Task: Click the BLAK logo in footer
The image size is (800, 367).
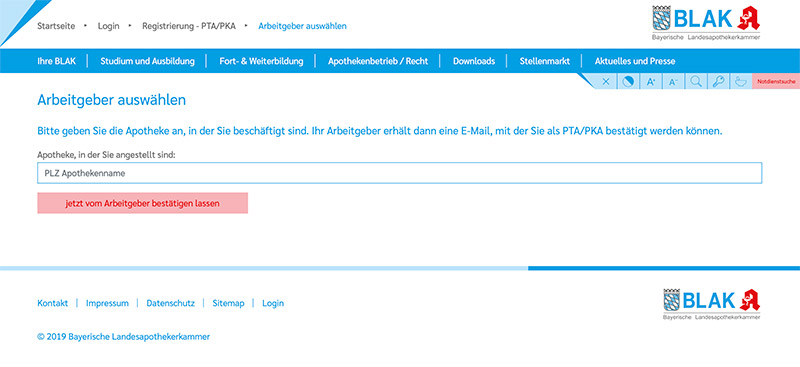Action: 712,304
